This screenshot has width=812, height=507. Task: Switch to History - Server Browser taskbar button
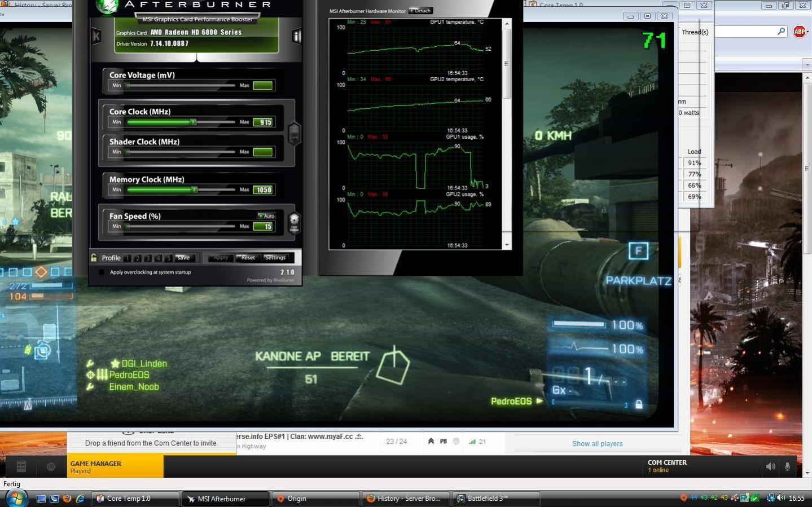(406, 499)
